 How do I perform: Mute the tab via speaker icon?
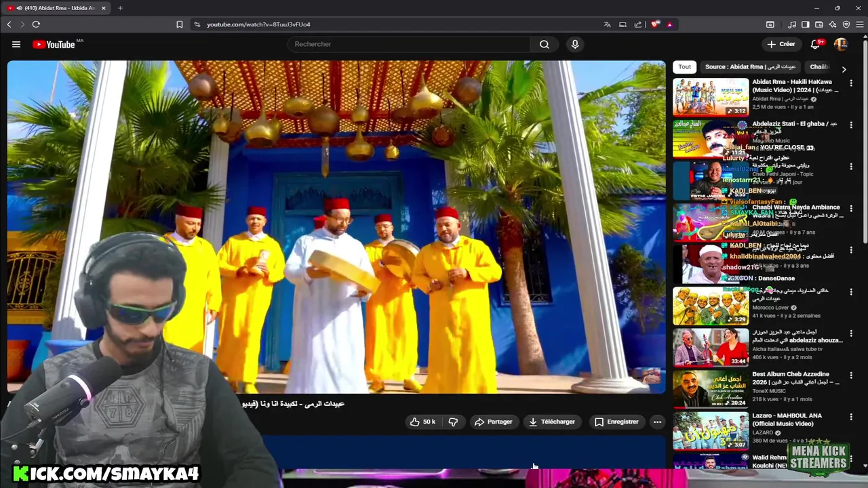pyautogui.click(x=18, y=8)
